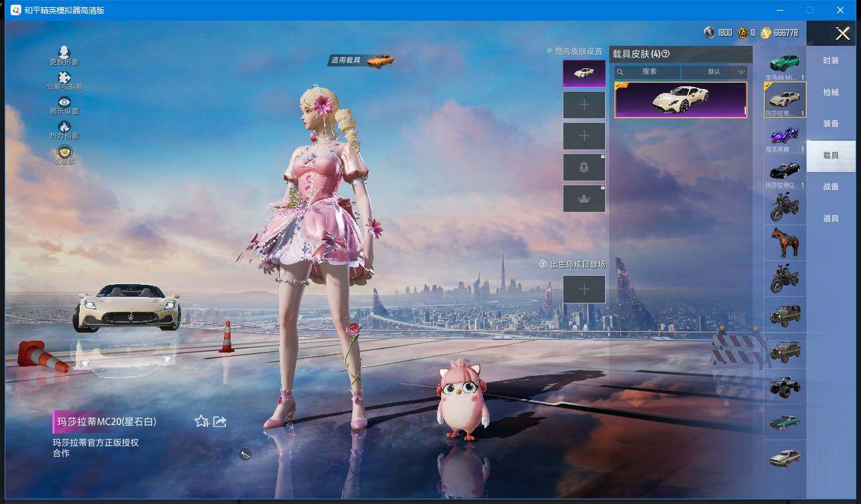Switch to the 战备 tab
This screenshot has width=861, height=504.
coord(831,187)
